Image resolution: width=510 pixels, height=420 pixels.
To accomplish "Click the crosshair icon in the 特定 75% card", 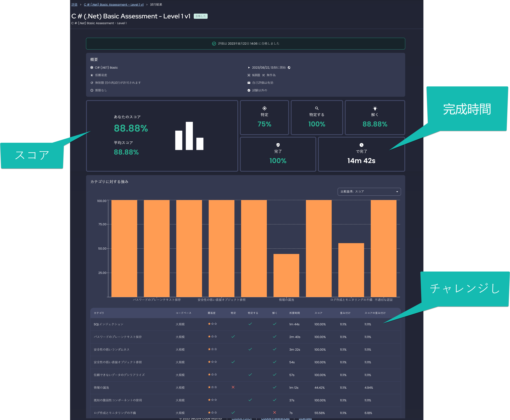I will tap(264, 108).
